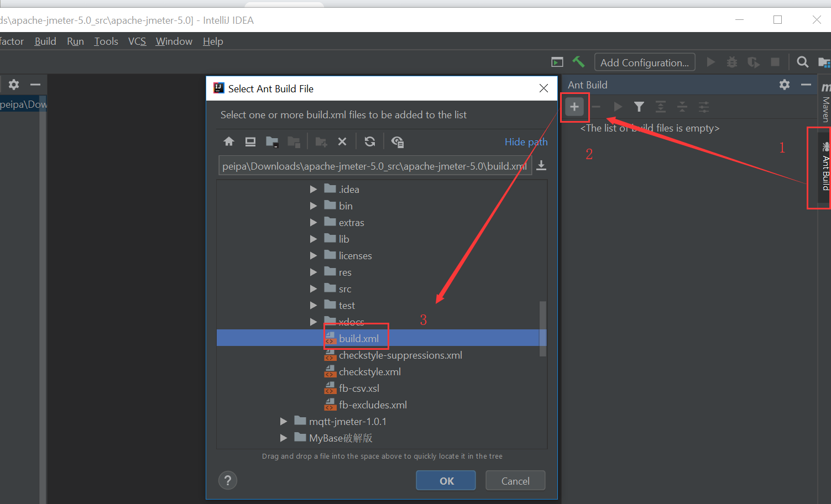Viewport: 831px width, 504px height.
Task: Open the left panel settings gear
Action: [14, 85]
